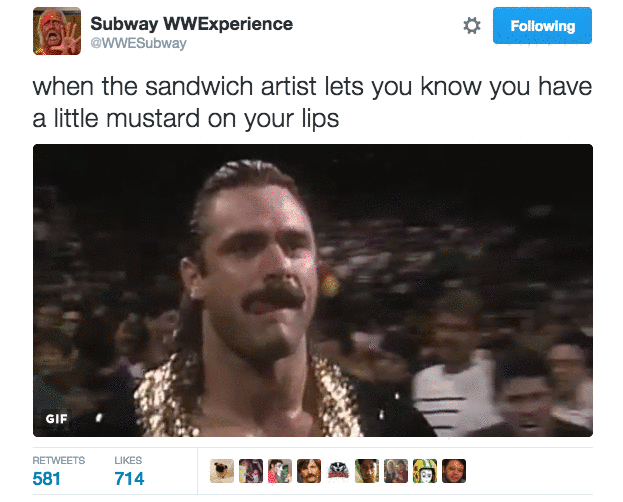Click the GIF badge on the media

56,419
